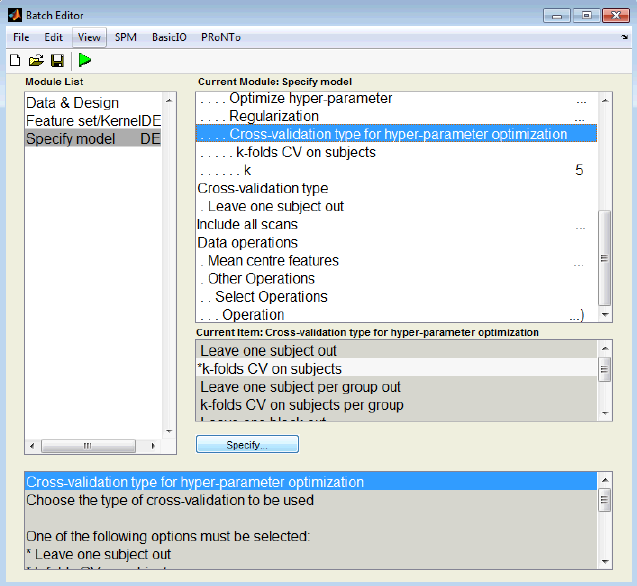Choose 'Leave one subject out' in Current Item list
Screen dimensions: 637x586
click(396, 350)
